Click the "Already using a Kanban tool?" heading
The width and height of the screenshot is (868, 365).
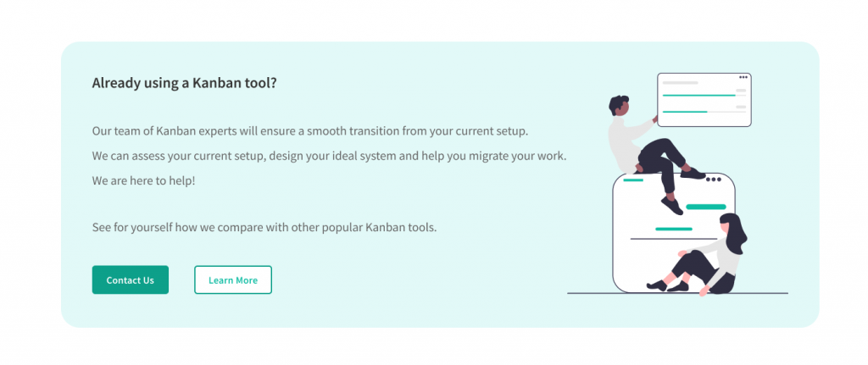tap(184, 83)
